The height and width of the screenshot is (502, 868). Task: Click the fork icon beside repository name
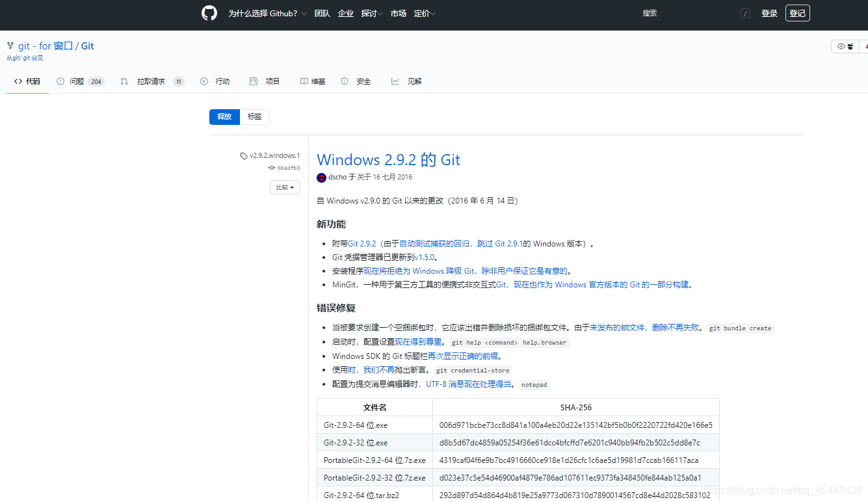pos(10,46)
